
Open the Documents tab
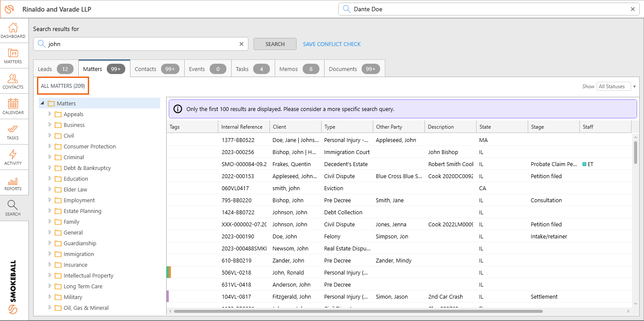pos(355,69)
